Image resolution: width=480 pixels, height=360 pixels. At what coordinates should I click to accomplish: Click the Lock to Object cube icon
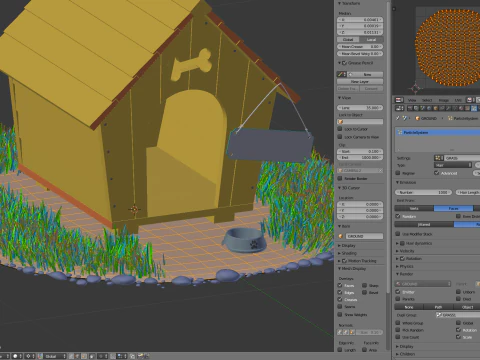(340, 122)
